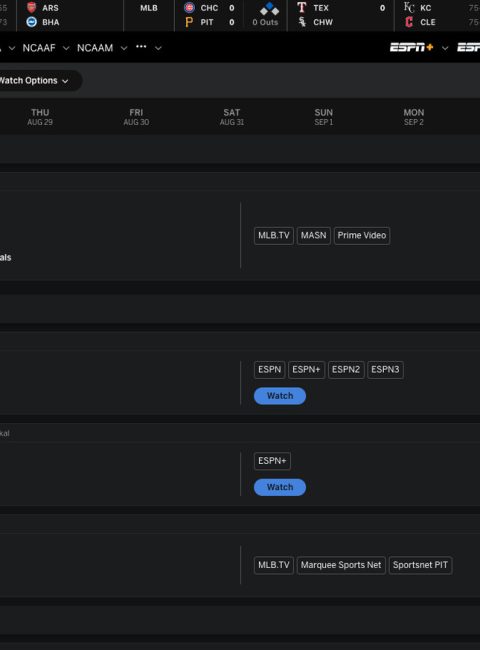This screenshot has height=650, width=480.
Task: Open the KC vs CLE game score
Action: tap(437, 15)
